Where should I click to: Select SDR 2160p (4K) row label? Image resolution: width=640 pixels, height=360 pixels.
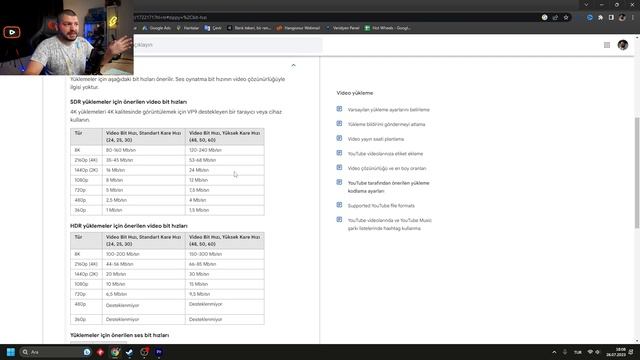pos(86,160)
